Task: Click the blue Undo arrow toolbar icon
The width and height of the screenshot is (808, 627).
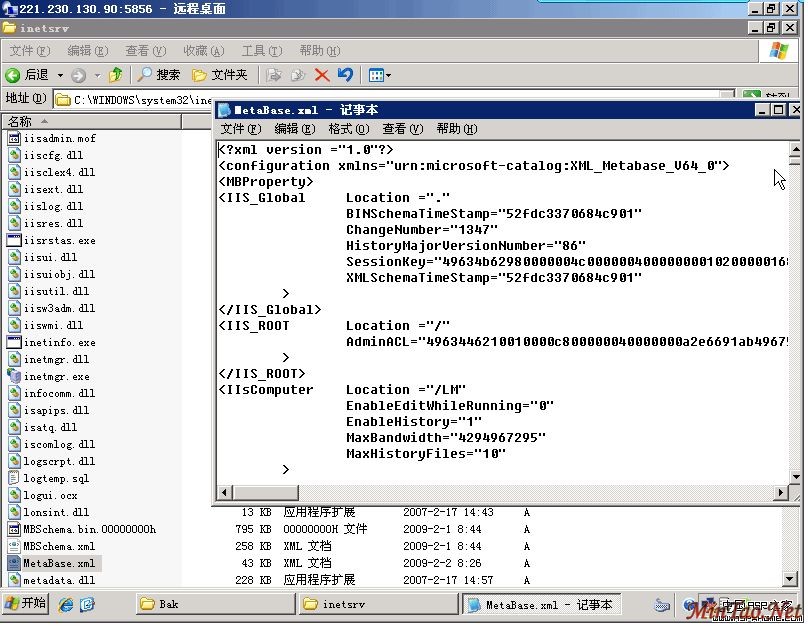Action: [x=345, y=75]
